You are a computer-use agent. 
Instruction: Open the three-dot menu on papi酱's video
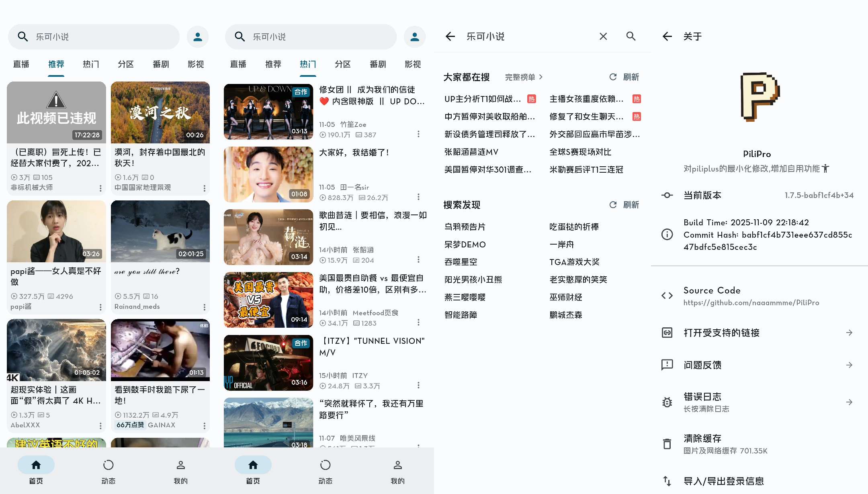pyautogui.click(x=100, y=307)
